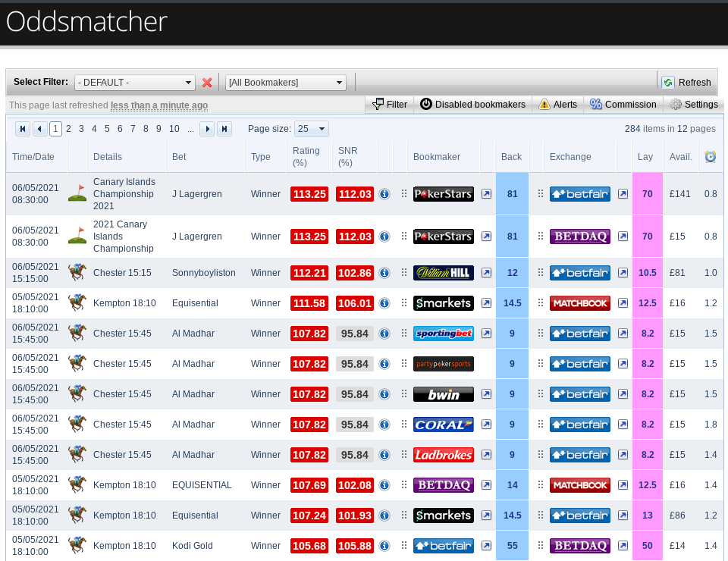The width and height of the screenshot is (728, 561).
Task: Click the 10.5 lay odds for Sonnyboyliston
Action: click(647, 273)
